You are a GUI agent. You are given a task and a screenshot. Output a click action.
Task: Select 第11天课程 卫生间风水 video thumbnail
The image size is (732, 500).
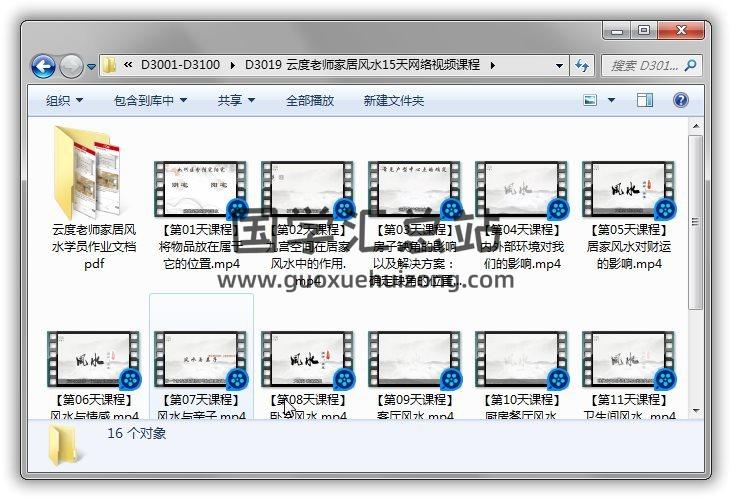tap(628, 359)
